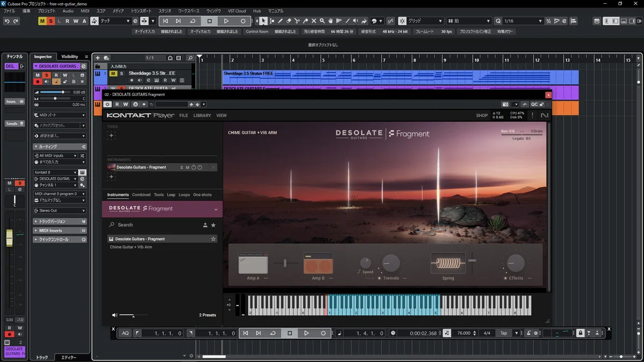Image resolution: width=644 pixels, height=362 pixels.
Task: Open the VST Cloud menu
Action: 237,11
